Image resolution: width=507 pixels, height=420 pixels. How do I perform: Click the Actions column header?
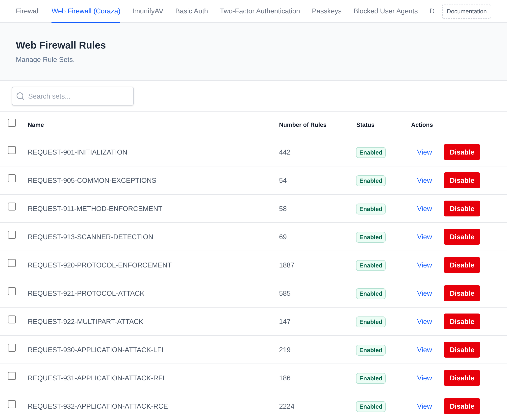pos(422,125)
